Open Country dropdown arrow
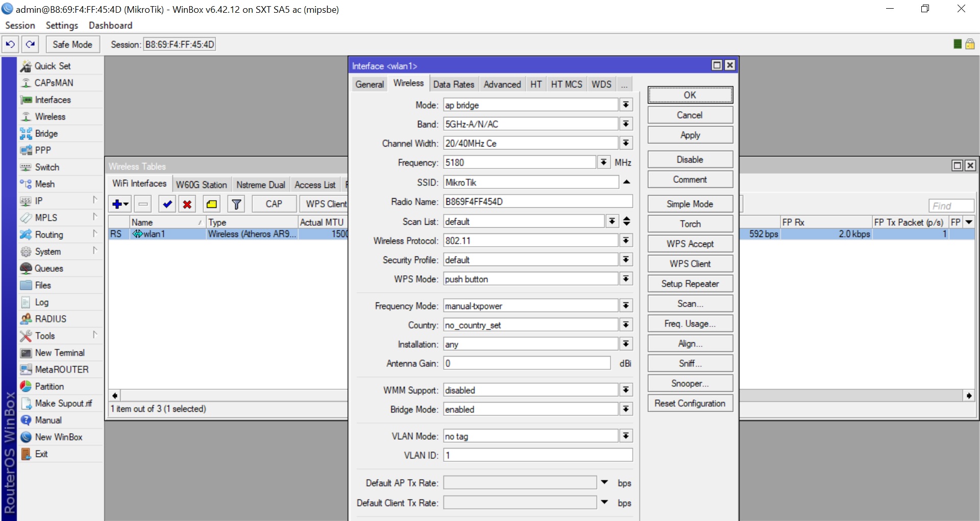 point(626,325)
